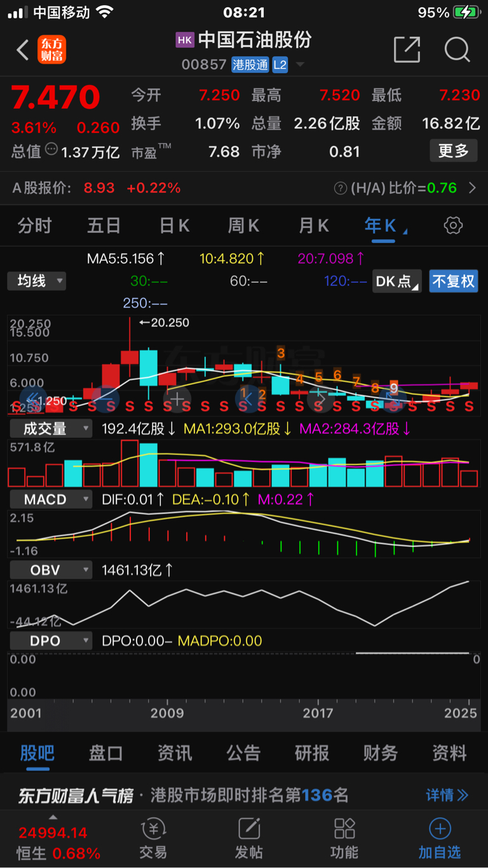Viewport: 488px width, 868px height.
Task: Switch to 分时 chart tab
Action: (x=34, y=226)
